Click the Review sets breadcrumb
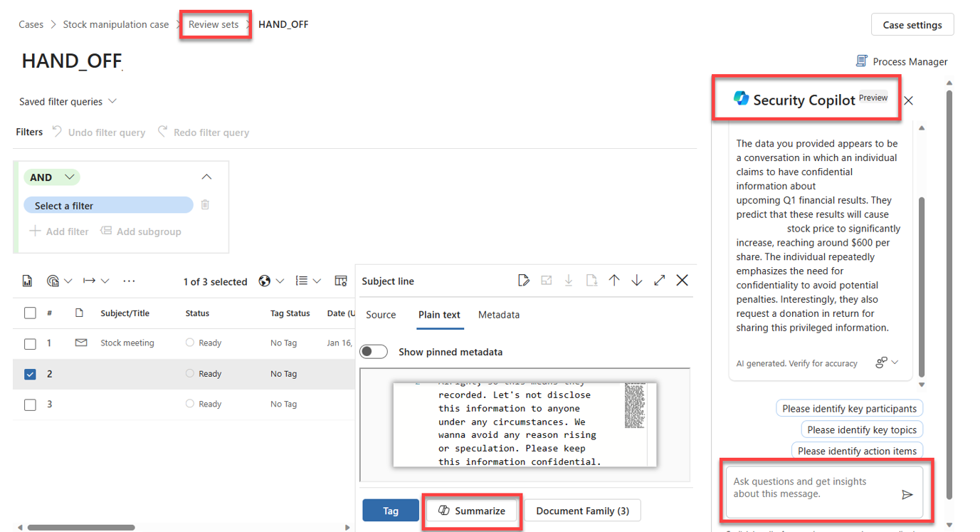The height and width of the screenshot is (532, 980). (214, 24)
